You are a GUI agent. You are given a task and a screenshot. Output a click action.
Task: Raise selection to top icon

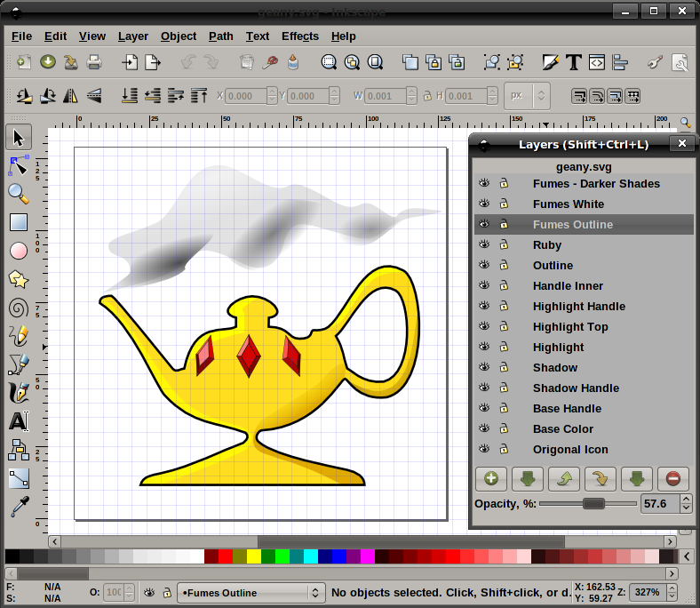199,96
